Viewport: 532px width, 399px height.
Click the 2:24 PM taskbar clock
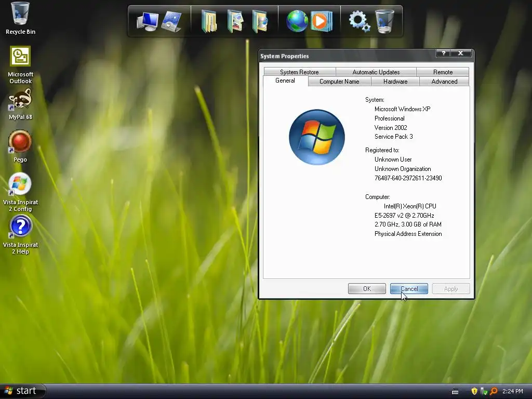point(513,391)
